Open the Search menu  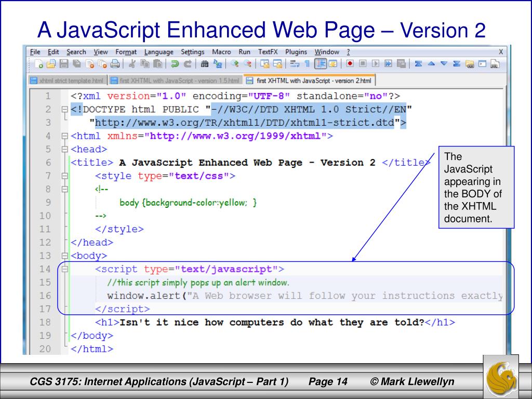(x=76, y=52)
